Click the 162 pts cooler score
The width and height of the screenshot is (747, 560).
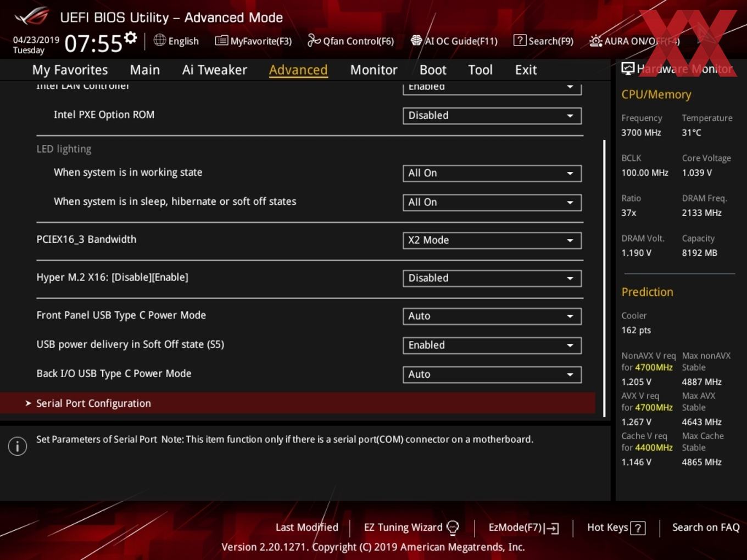coord(636,330)
